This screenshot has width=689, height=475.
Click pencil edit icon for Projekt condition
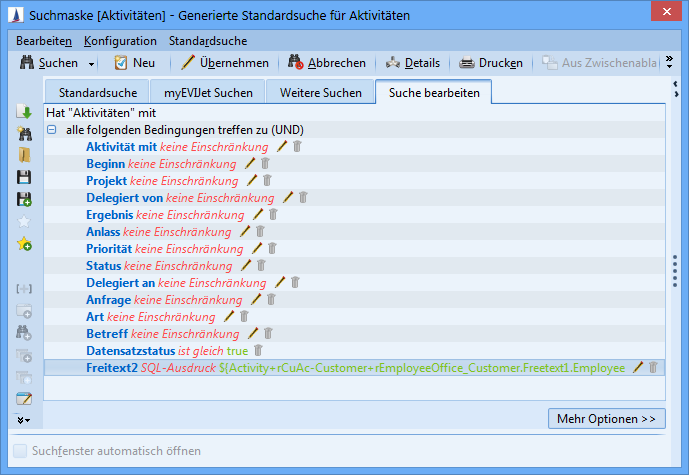click(x=252, y=181)
